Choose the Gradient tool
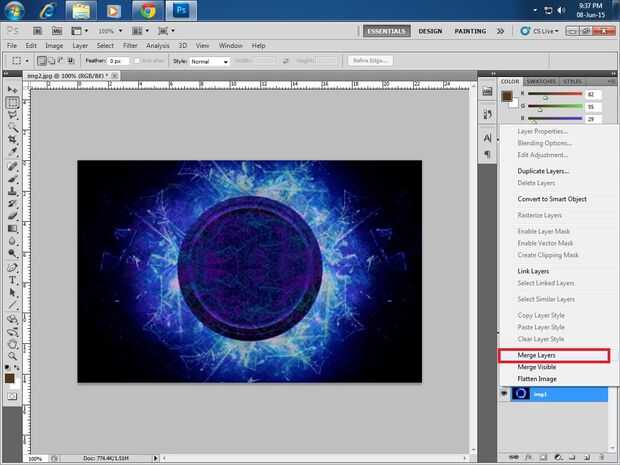620x465 pixels. 12,229
